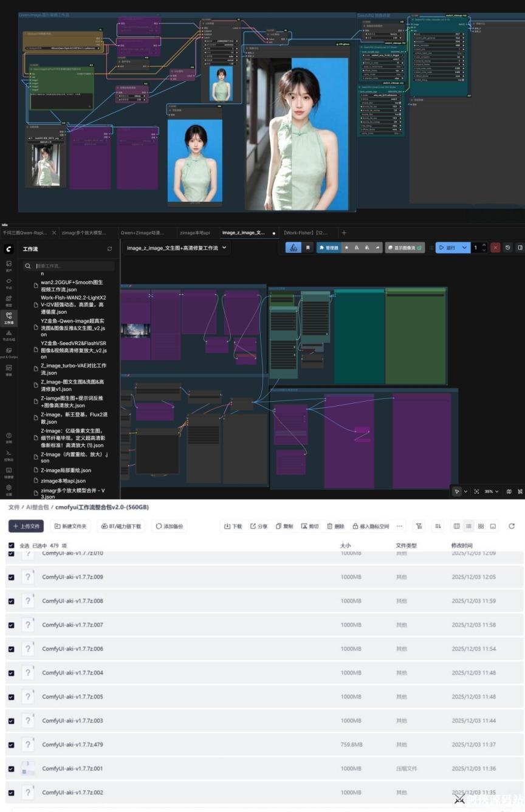Image resolution: width=525 pixels, height=812 pixels.
Task: Open the Settings (设置) gear icon
Action: point(9,489)
